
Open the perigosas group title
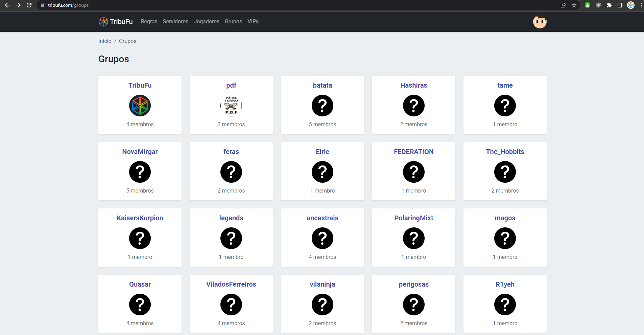pos(414,284)
